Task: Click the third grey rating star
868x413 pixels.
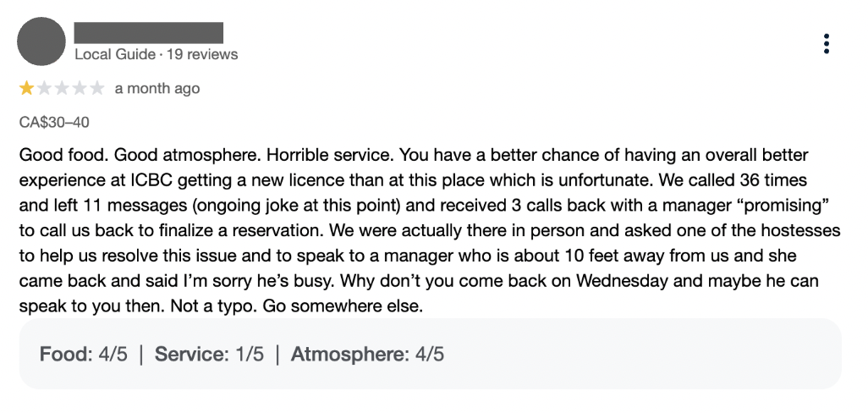Action: (62, 88)
